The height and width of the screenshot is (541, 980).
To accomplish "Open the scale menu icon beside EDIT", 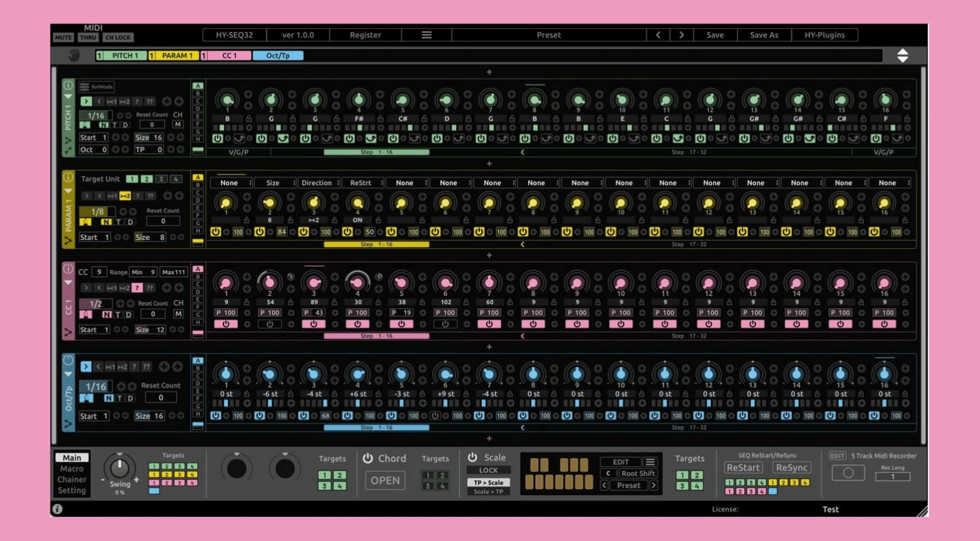I will 650,462.
